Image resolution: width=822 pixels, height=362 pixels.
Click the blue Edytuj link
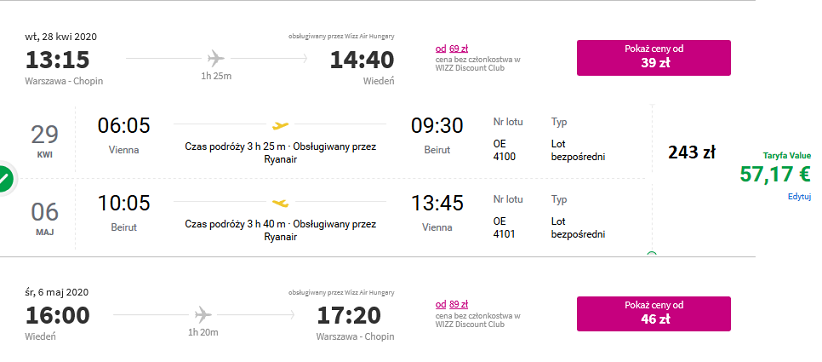pyautogui.click(x=799, y=196)
